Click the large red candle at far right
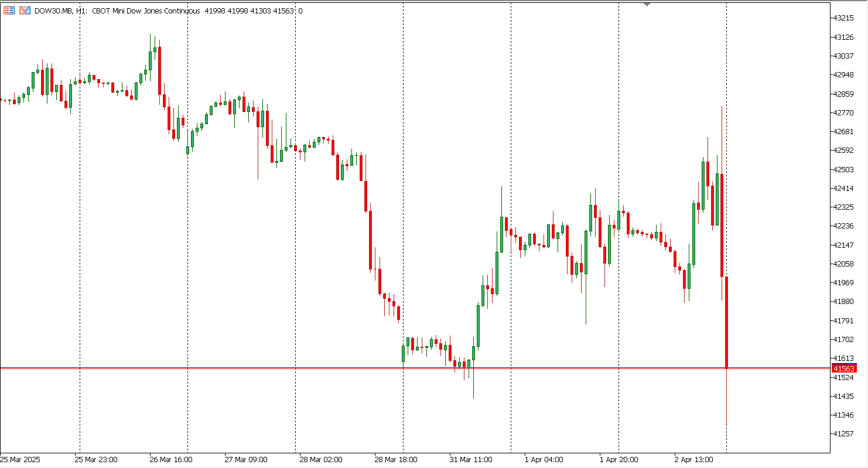 pos(726,322)
